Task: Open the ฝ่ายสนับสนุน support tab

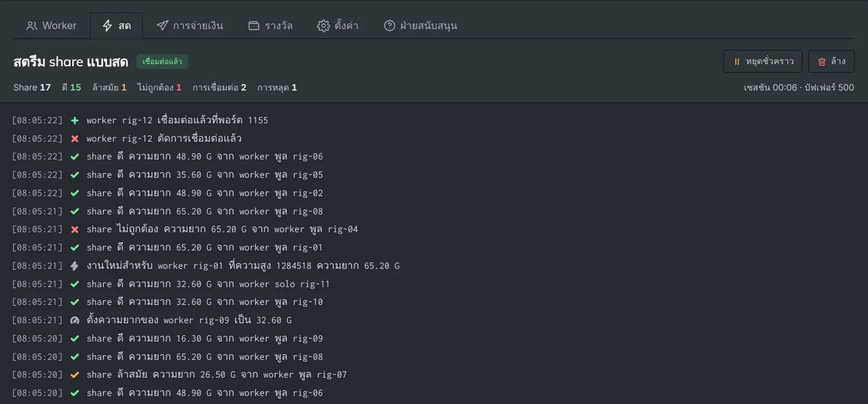Action: 421,26
